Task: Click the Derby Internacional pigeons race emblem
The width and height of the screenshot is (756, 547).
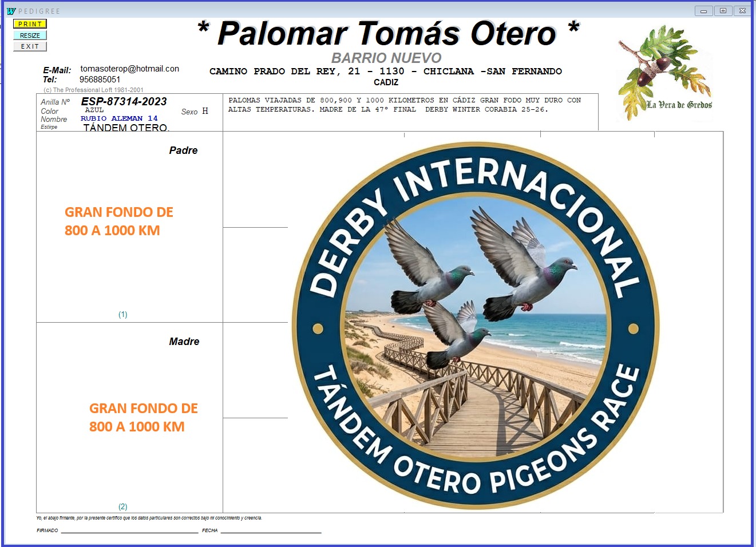Action: pos(476,325)
